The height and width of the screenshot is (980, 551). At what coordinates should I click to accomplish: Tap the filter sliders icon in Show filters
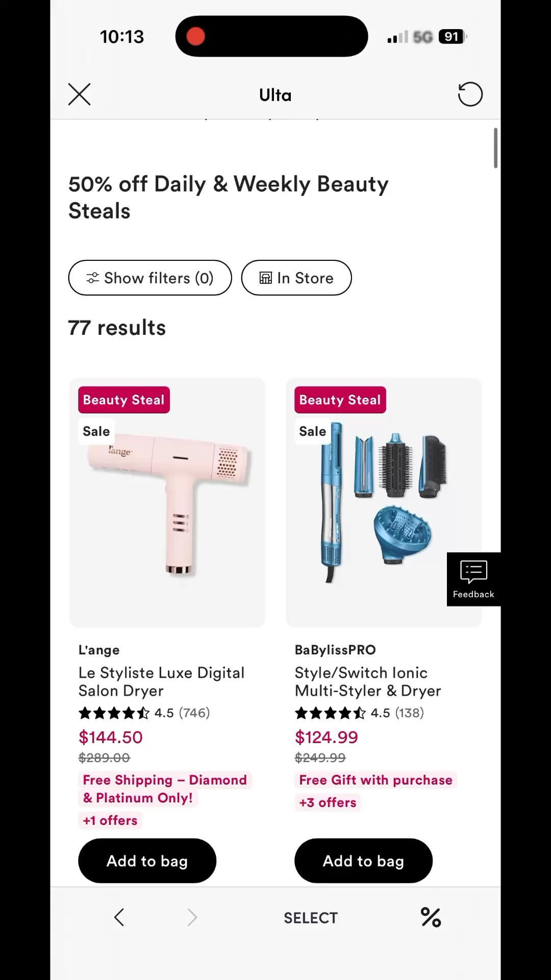[x=92, y=278]
